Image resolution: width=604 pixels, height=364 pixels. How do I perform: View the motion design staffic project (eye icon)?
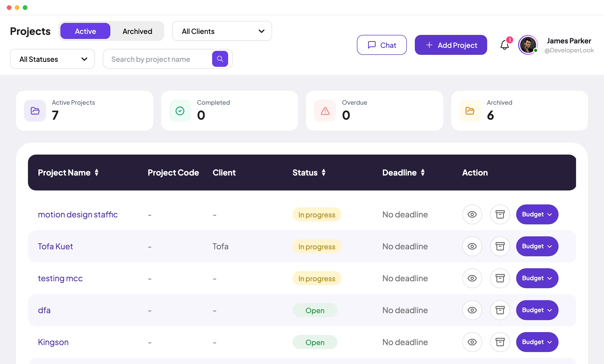coord(472,214)
